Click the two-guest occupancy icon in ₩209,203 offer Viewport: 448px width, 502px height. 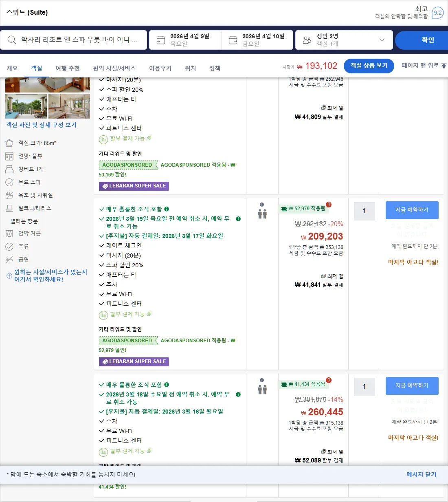(262, 214)
